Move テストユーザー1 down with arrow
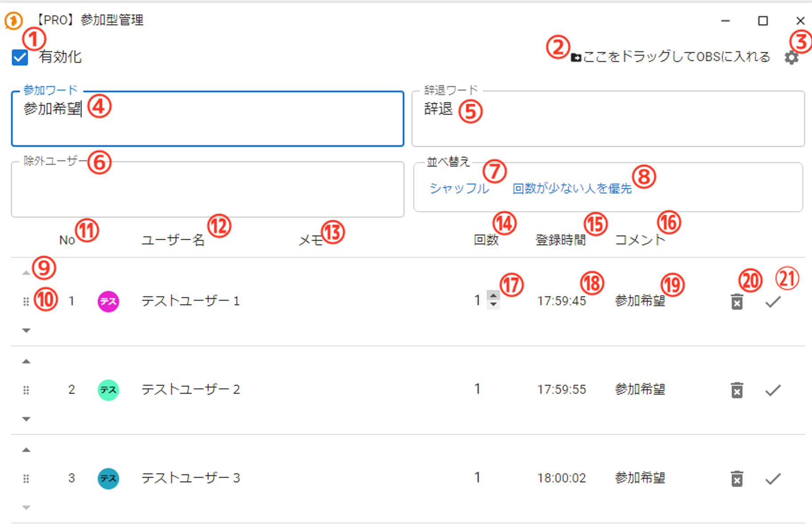 (26, 331)
